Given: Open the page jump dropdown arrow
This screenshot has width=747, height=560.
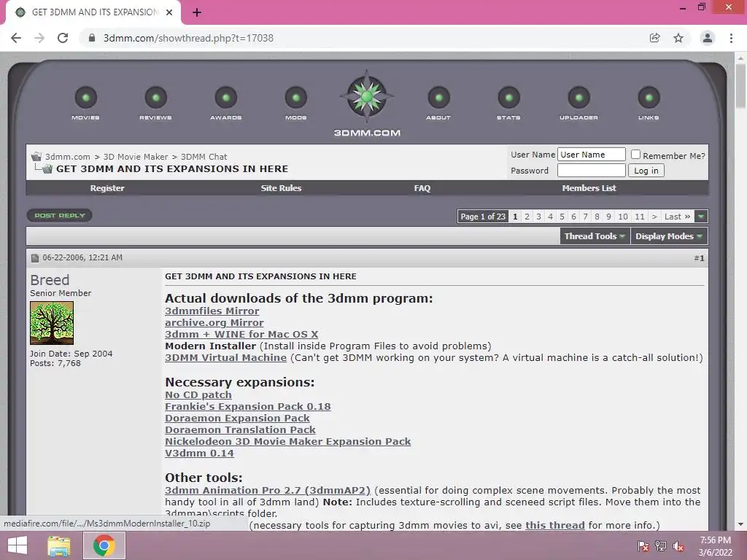Looking at the screenshot, I should (x=701, y=216).
